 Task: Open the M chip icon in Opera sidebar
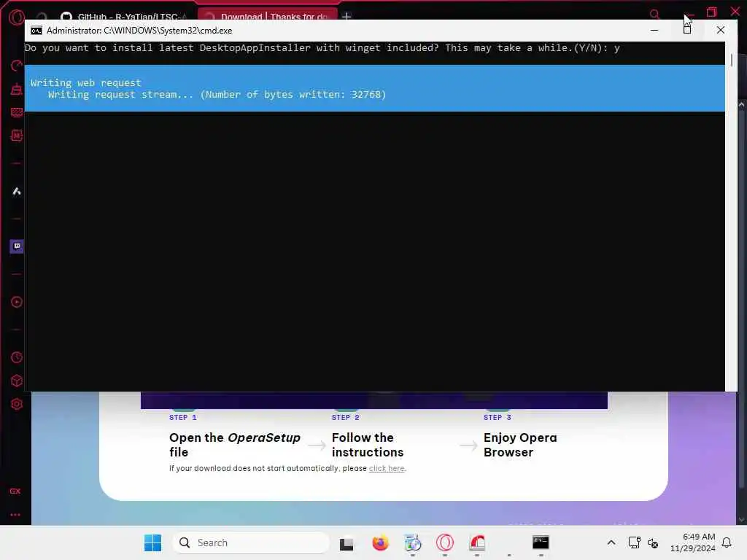[x=17, y=136]
